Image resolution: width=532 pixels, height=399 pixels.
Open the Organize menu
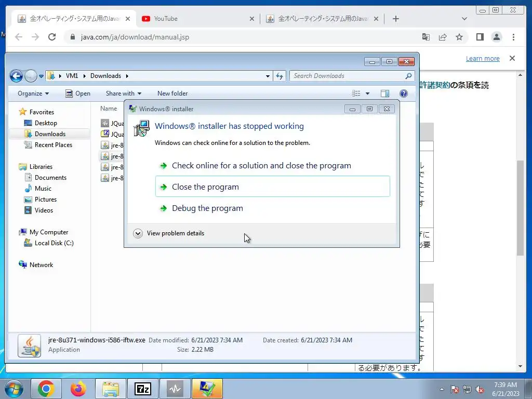pyautogui.click(x=33, y=94)
